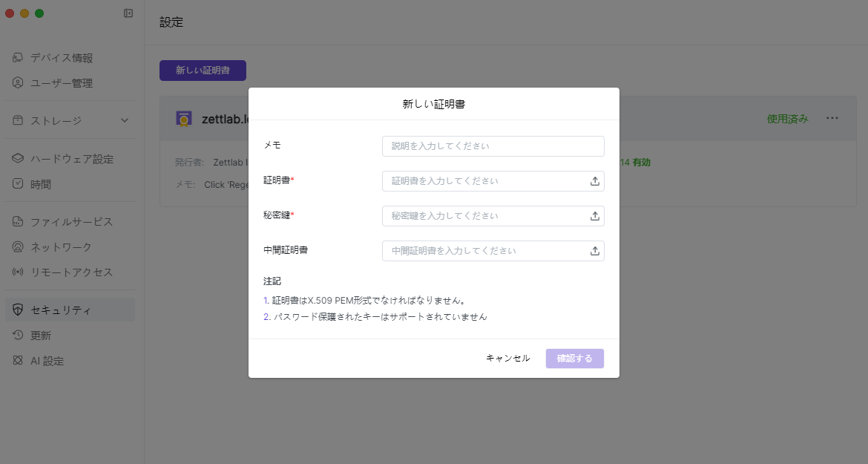Click the upload icon in 証明書 field
The width and height of the screenshot is (868, 464).
pyautogui.click(x=594, y=181)
